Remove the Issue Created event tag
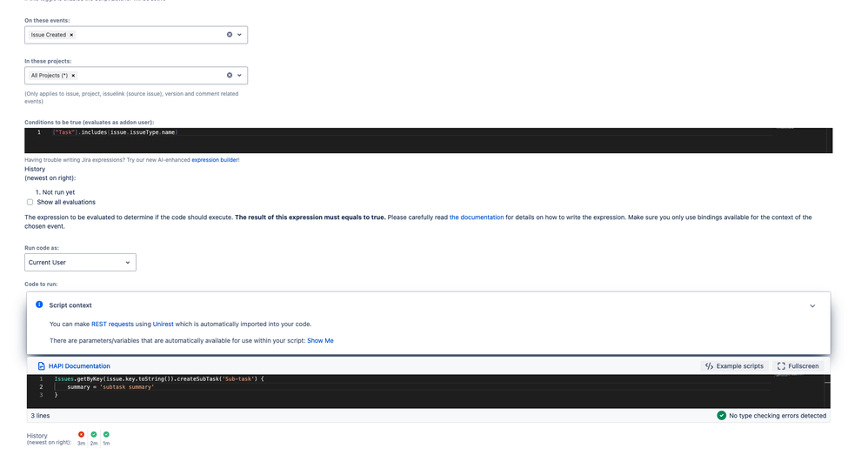This screenshot has width=868, height=455. (x=71, y=35)
